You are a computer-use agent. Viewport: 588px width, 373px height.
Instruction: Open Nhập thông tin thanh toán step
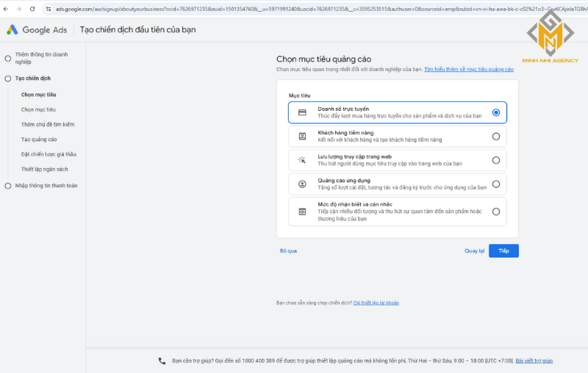coord(46,186)
